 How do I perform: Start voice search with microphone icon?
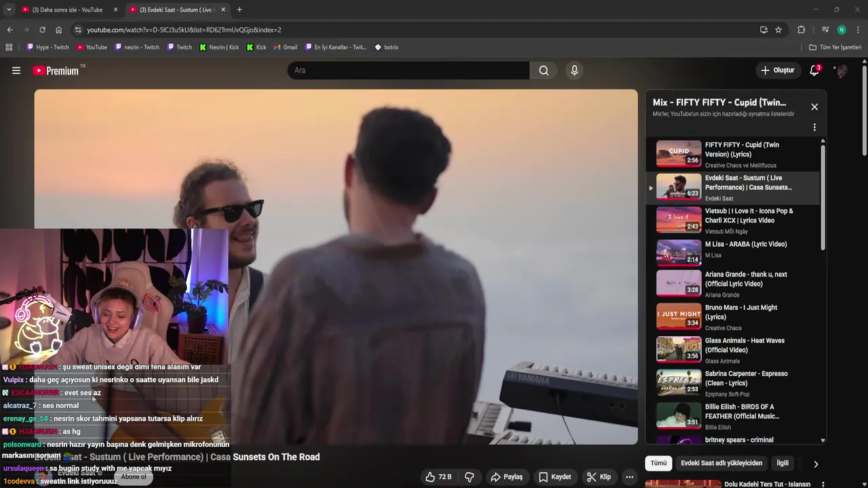[x=574, y=70]
